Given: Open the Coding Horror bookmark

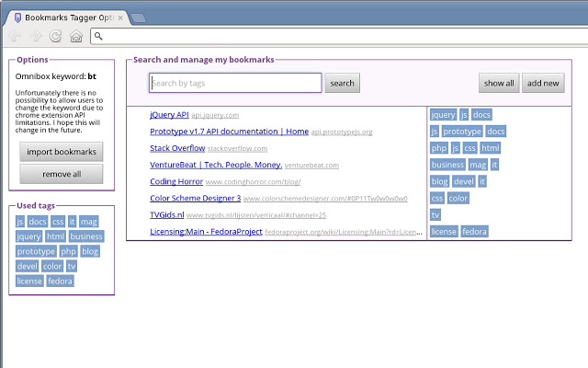Looking at the screenshot, I should tap(176, 181).
